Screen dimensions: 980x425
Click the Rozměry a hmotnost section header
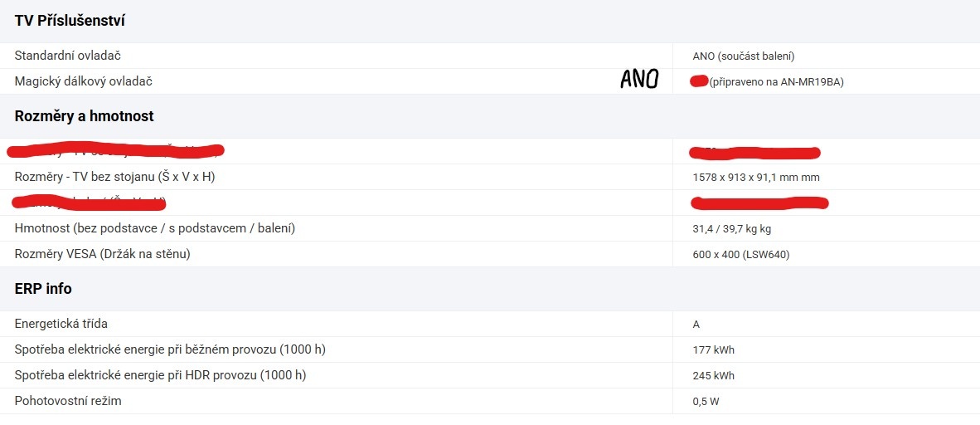[84, 116]
